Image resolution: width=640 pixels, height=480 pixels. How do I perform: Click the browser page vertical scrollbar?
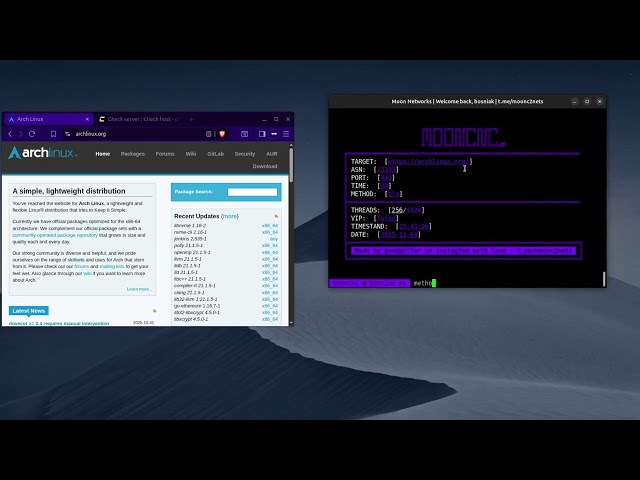291,164
